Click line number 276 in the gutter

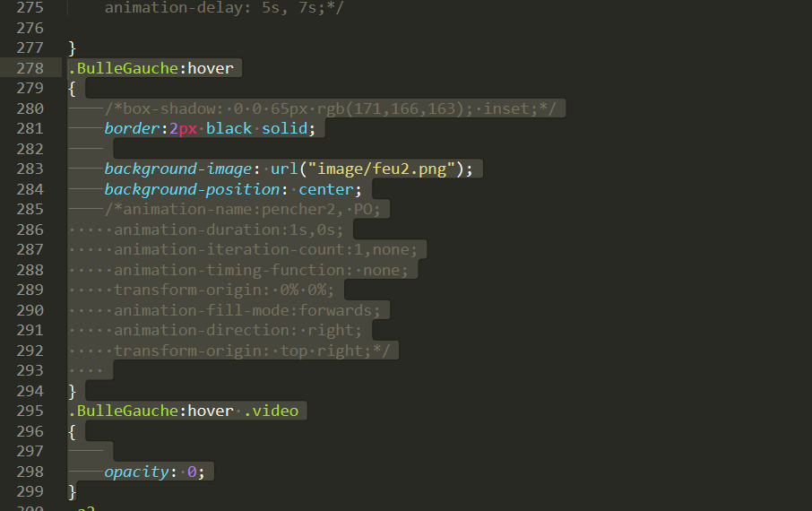click(x=30, y=28)
